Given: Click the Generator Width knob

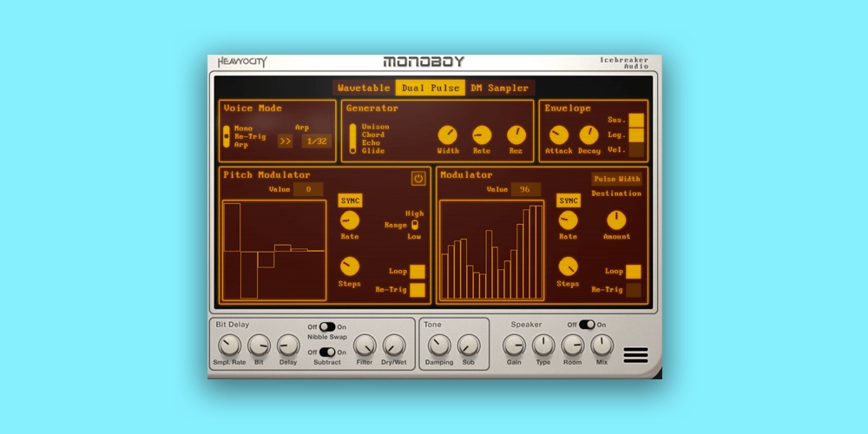Looking at the screenshot, I should 448,135.
